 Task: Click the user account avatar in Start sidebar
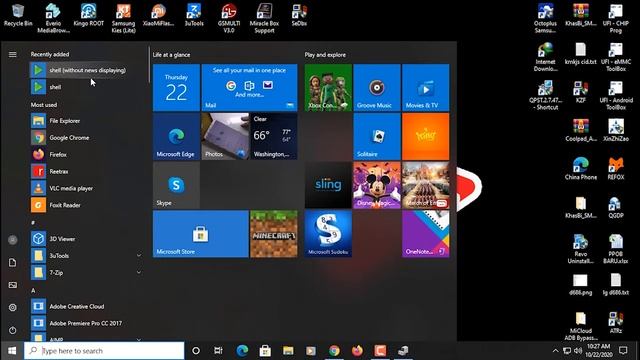pos(13,240)
